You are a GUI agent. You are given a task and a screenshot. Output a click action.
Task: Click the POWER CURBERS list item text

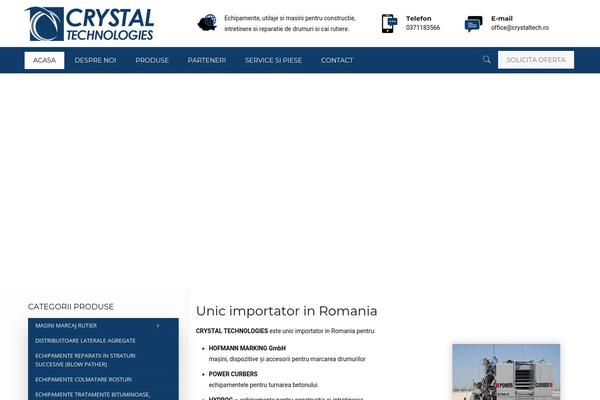pyautogui.click(x=233, y=374)
